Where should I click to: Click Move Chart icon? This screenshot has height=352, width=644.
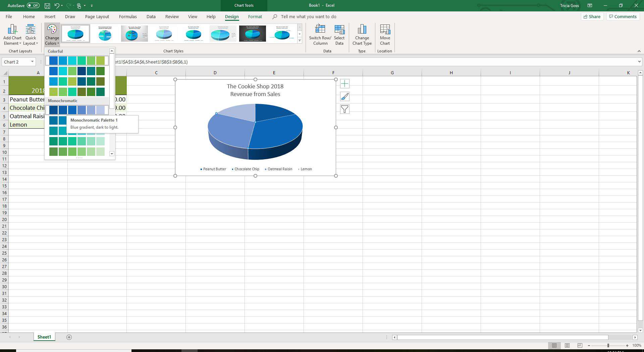coord(385,35)
